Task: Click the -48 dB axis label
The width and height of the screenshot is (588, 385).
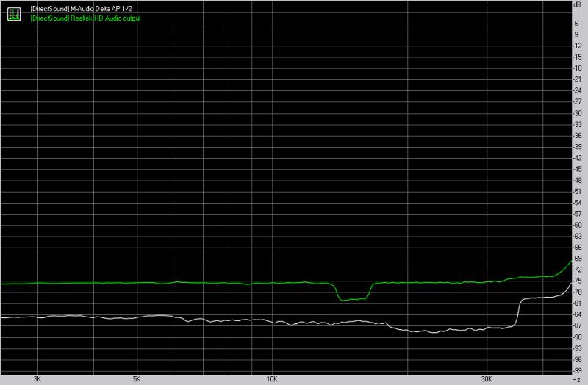Action: pyautogui.click(x=577, y=180)
